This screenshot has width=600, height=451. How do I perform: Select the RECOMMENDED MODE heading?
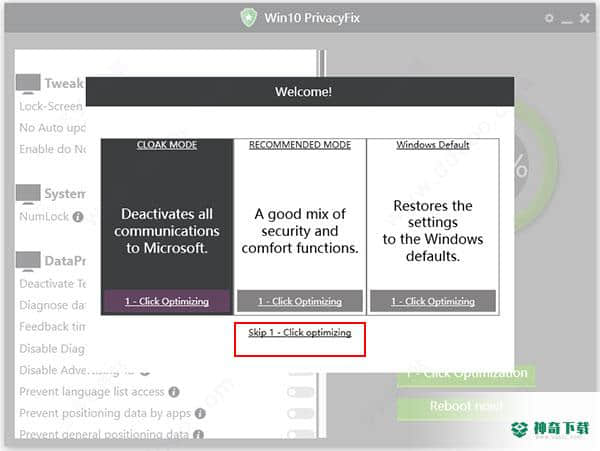click(300, 145)
